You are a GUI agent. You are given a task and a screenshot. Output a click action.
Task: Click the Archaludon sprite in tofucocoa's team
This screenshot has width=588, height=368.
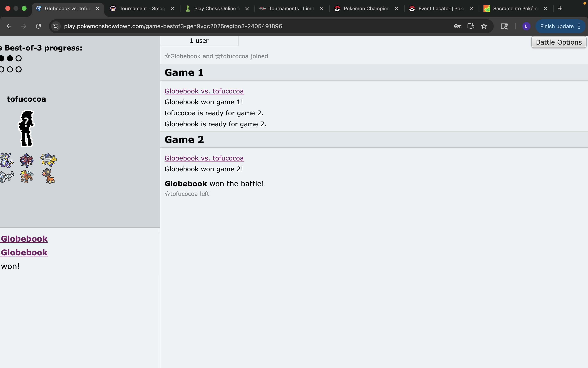[x=49, y=160]
